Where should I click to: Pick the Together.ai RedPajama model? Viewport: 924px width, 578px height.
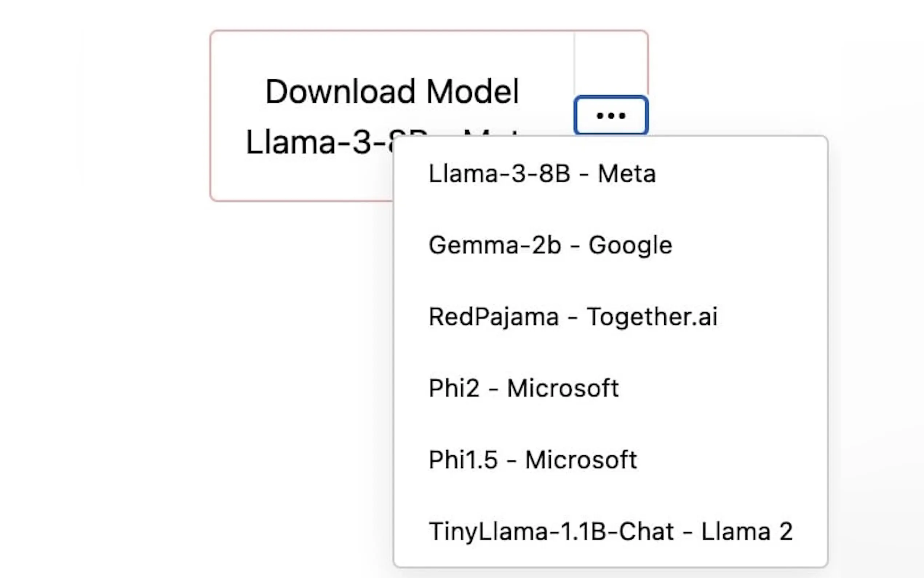[573, 317]
